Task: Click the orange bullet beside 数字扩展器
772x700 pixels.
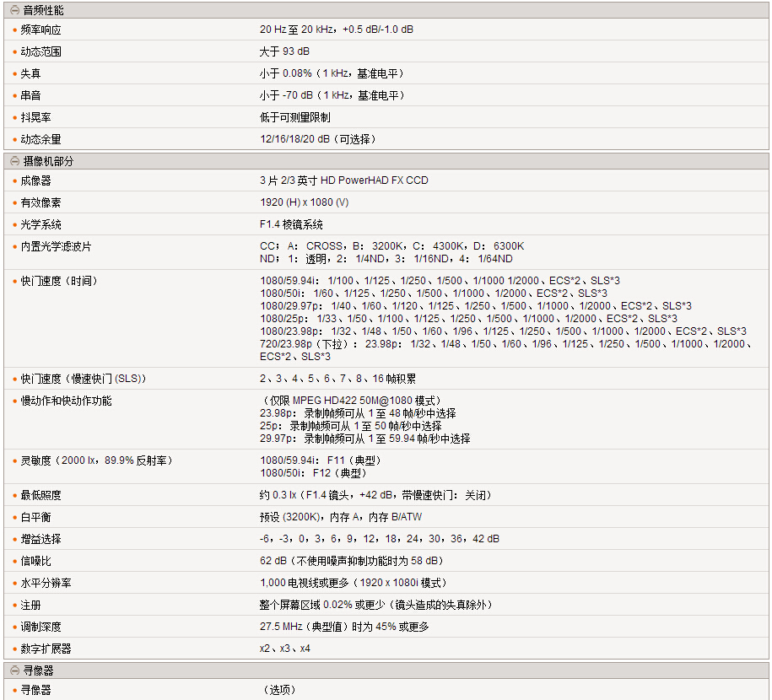Action: tap(14, 649)
